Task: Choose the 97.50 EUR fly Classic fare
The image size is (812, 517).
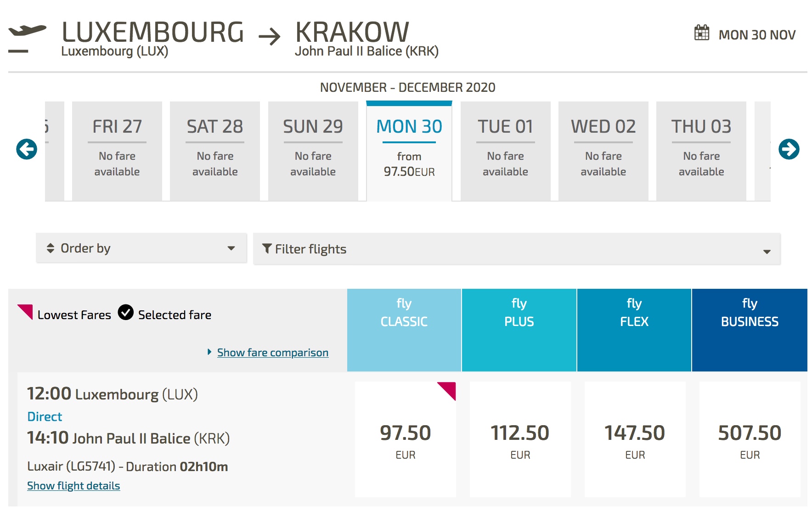Action: [406, 439]
